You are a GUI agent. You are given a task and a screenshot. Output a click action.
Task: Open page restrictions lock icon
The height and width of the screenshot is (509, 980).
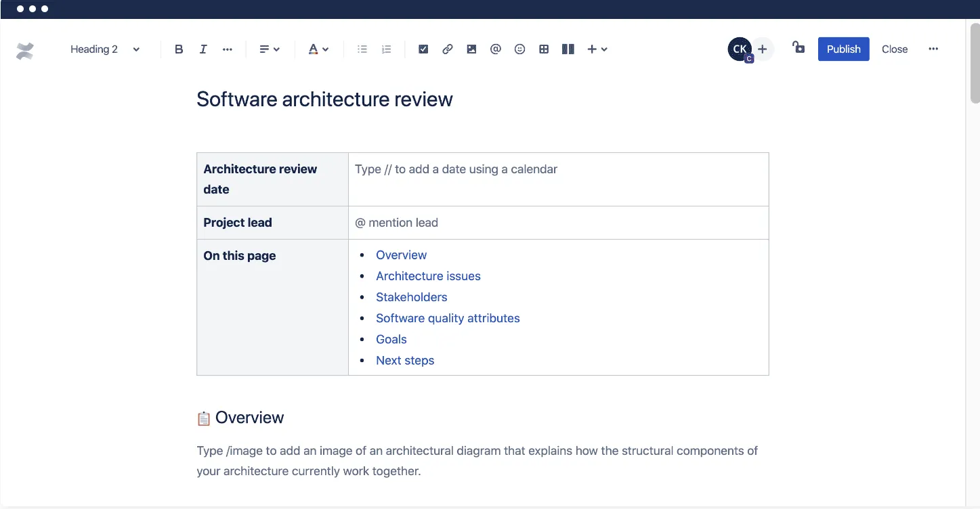pyautogui.click(x=798, y=47)
